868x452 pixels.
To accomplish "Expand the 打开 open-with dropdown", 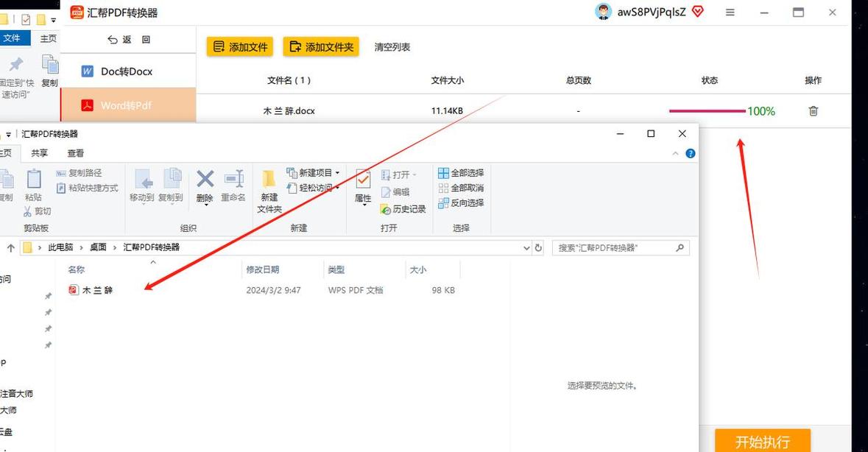I will pyautogui.click(x=414, y=174).
